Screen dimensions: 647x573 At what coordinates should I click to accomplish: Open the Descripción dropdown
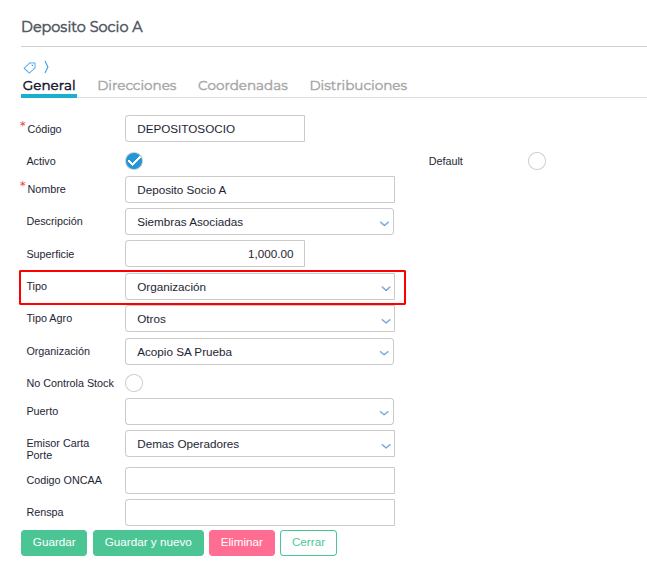pos(259,222)
